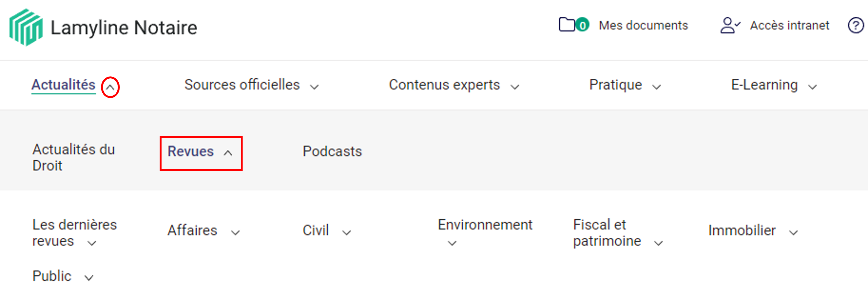This screenshot has width=868, height=300.
Task: Click the Accès intranet link
Action: pyautogui.click(x=789, y=25)
